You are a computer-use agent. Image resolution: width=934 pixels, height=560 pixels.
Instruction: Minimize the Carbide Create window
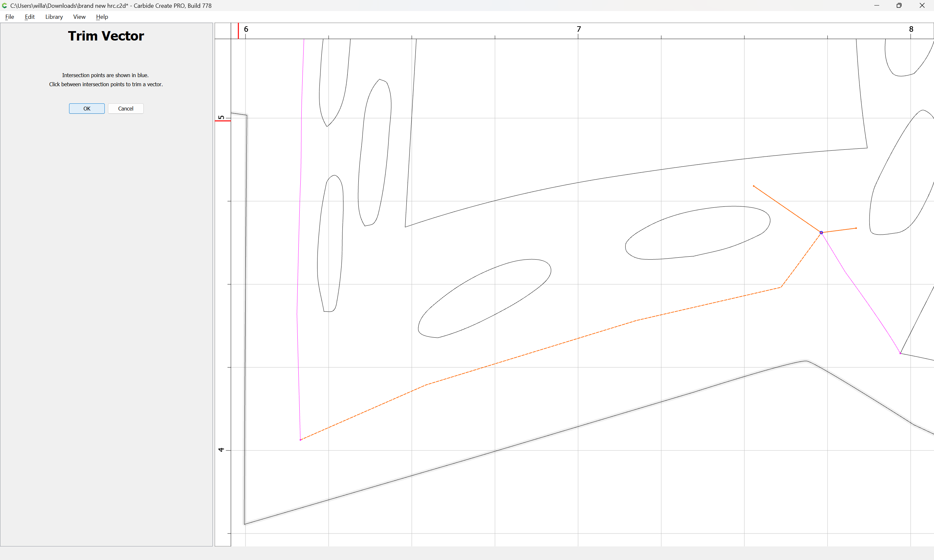click(877, 6)
